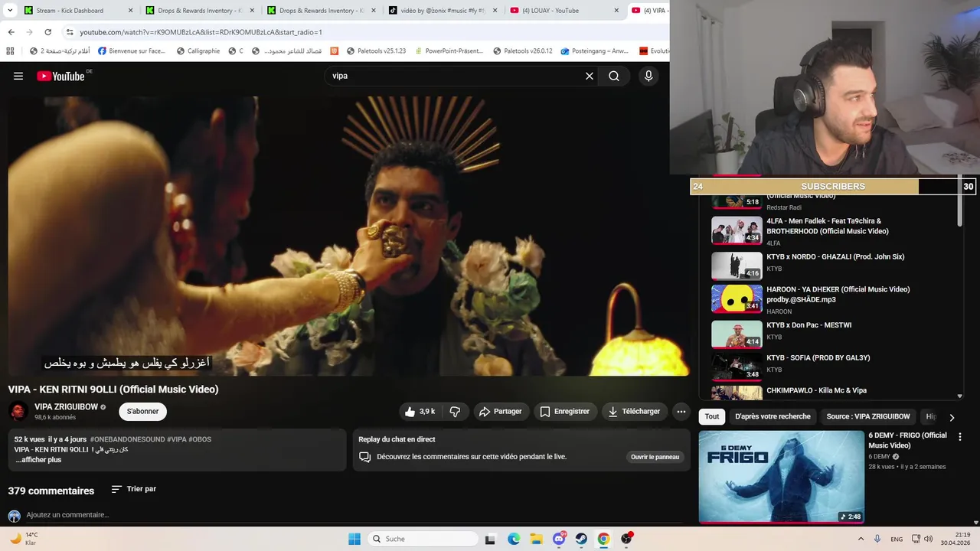The image size is (980, 551).
Task: Open the Calligraphie bookmark
Action: coord(198,51)
